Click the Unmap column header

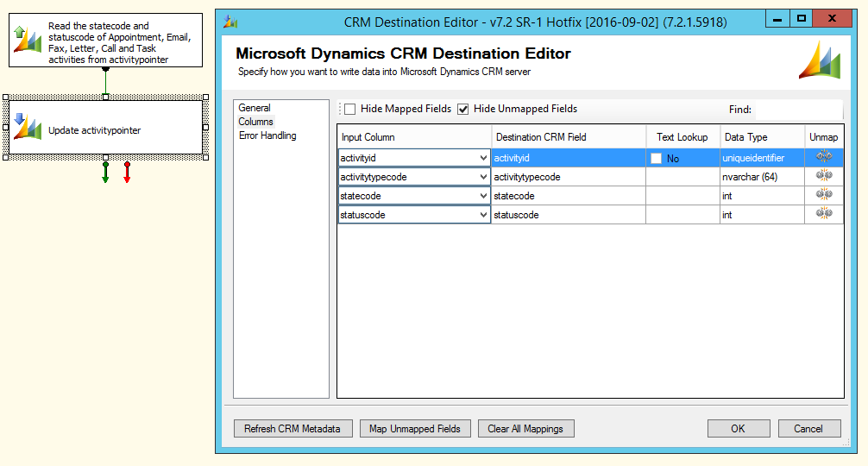coord(824,136)
